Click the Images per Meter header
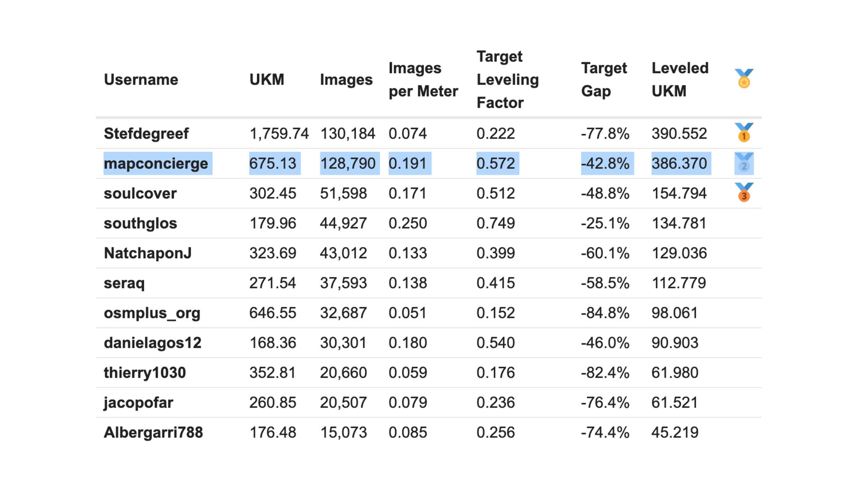The height and width of the screenshot is (488, 868). click(423, 80)
